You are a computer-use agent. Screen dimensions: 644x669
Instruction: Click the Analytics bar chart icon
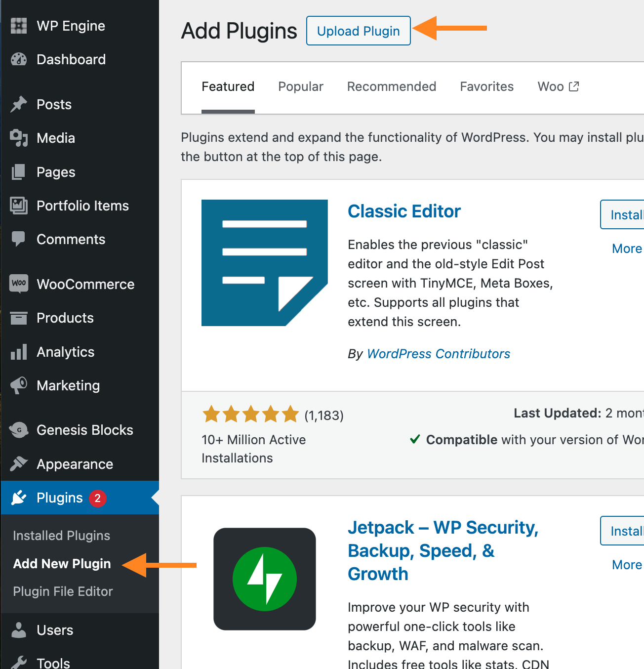[x=19, y=352]
